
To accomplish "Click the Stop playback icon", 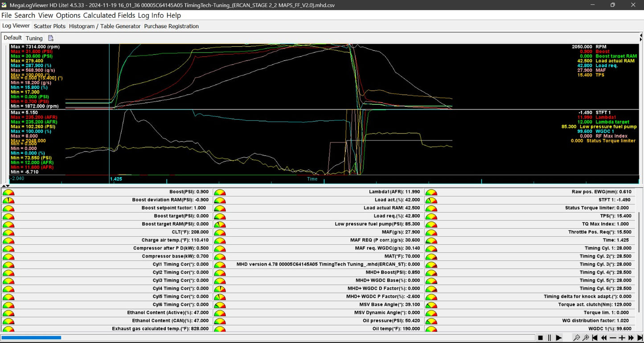I will 541,338.
